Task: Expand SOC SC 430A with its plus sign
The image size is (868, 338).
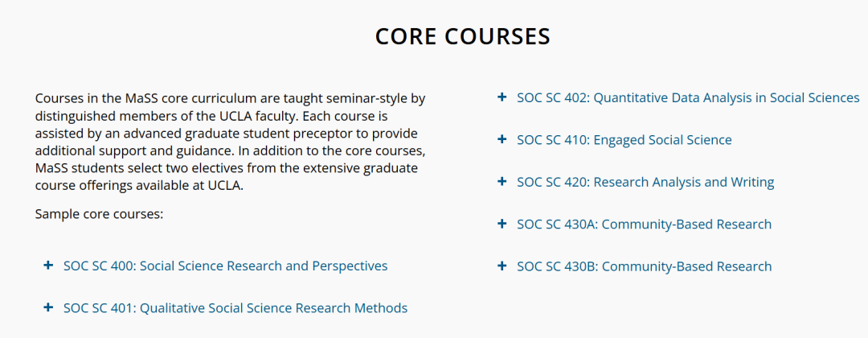Action: coord(502,223)
